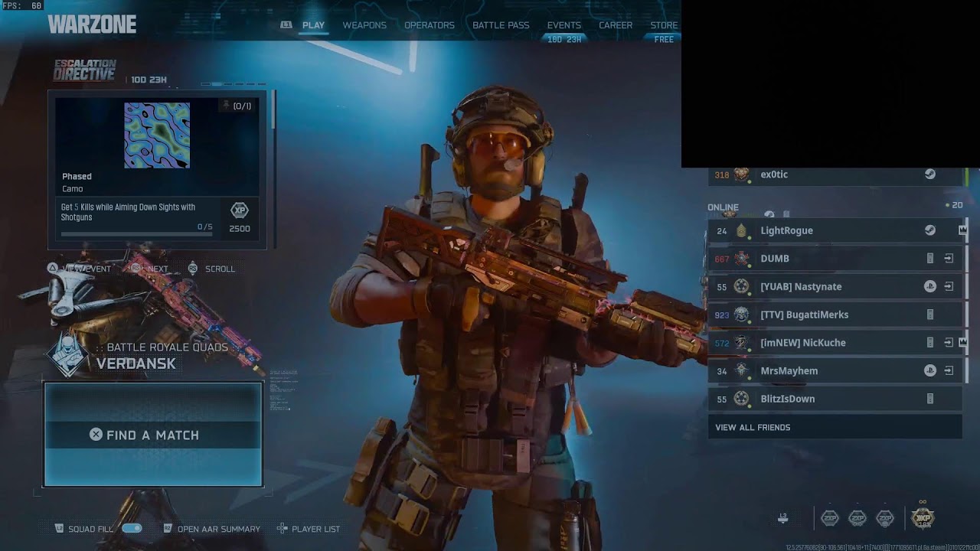Screen dimensions: 980x551
Task: Click ex0tic's prestige rank emblem
Action: pyautogui.click(x=741, y=174)
